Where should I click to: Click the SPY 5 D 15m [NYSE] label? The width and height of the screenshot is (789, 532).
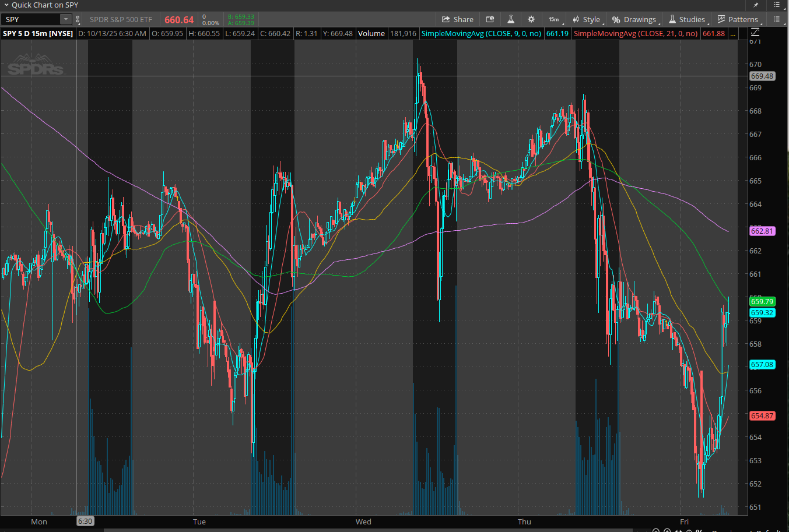(38, 33)
